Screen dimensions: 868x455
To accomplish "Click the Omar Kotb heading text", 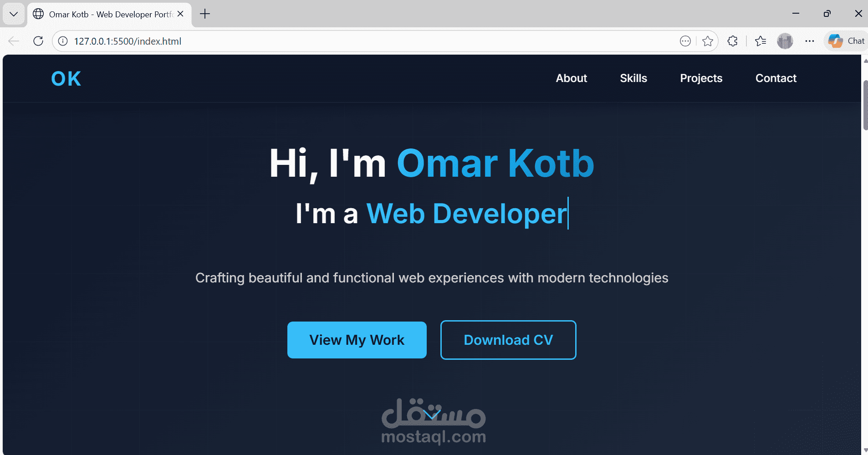I will coord(495,163).
